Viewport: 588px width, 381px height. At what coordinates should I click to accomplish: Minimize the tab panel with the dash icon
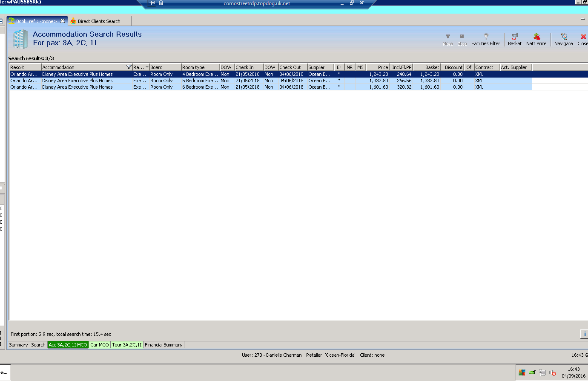click(583, 19)
